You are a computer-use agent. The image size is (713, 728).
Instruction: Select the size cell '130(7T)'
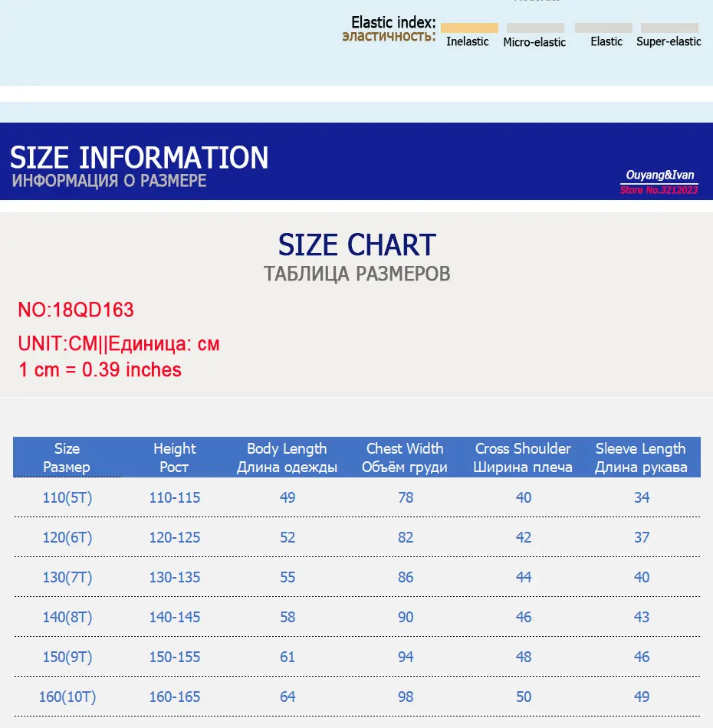67,577
